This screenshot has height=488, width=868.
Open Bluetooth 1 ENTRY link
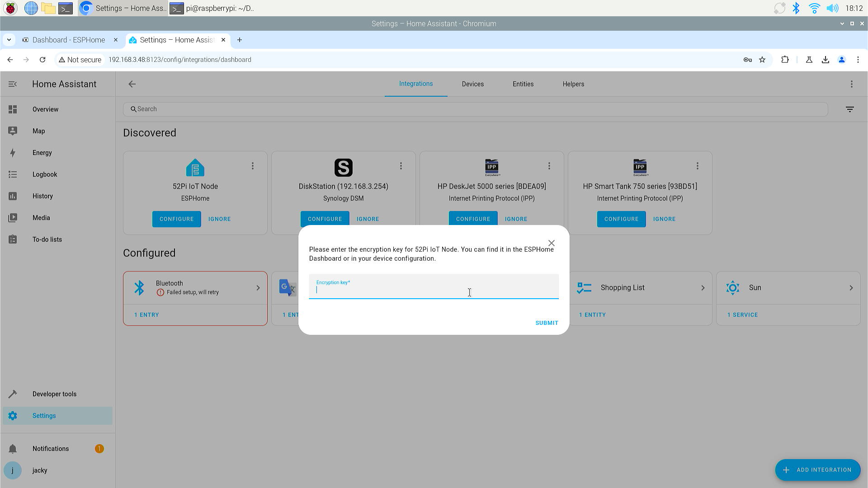coord(146,315)
